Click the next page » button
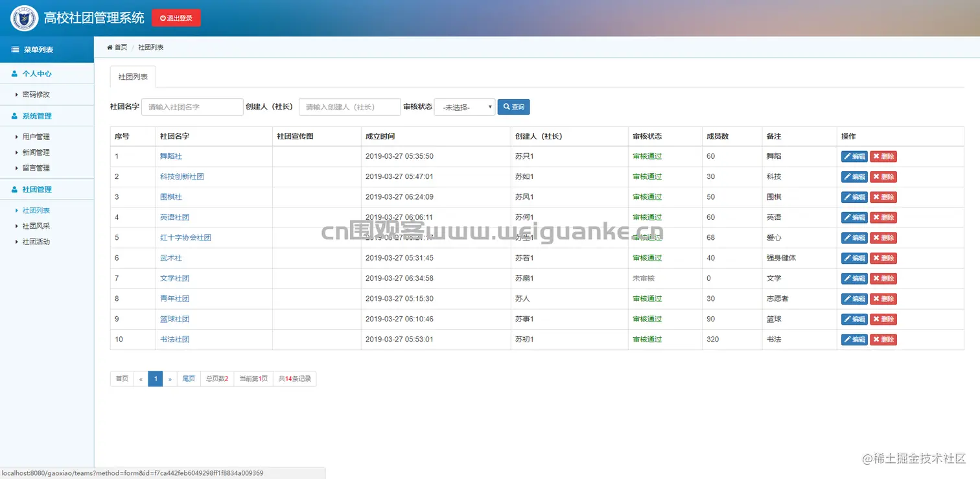 point(170,379)
